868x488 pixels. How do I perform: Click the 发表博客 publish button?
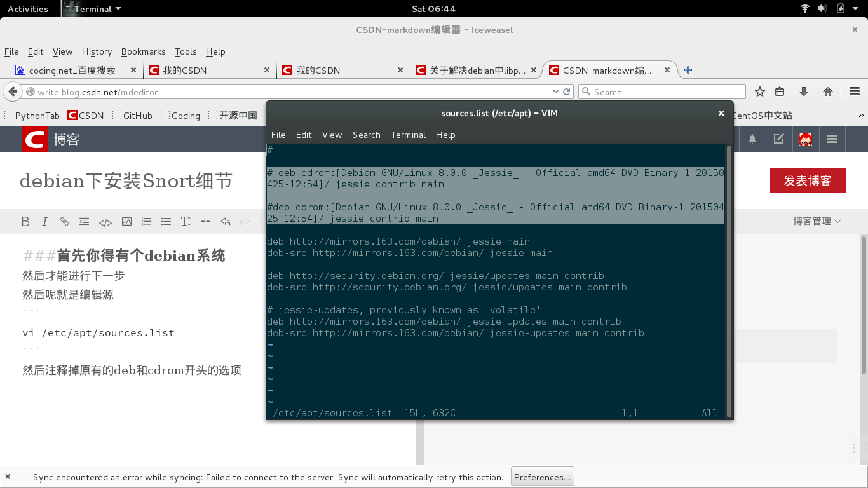pyautogui.click(x=808, y=180)
